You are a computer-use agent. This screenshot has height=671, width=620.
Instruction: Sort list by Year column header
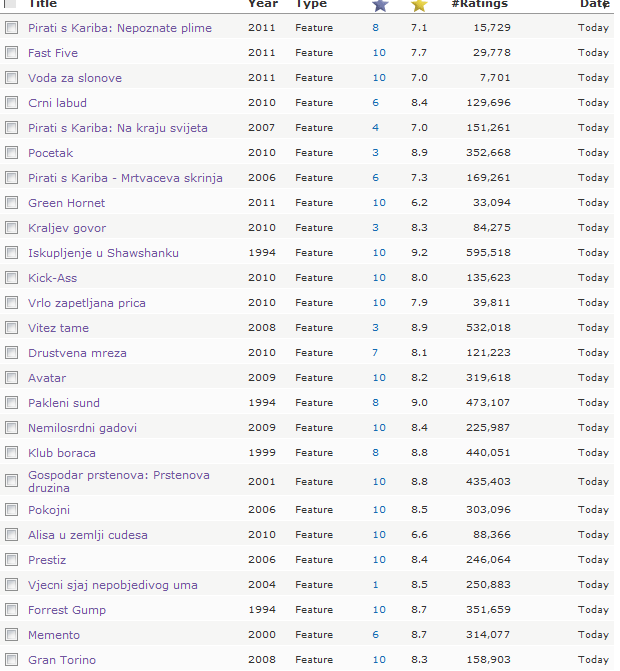tap(263, 4)
